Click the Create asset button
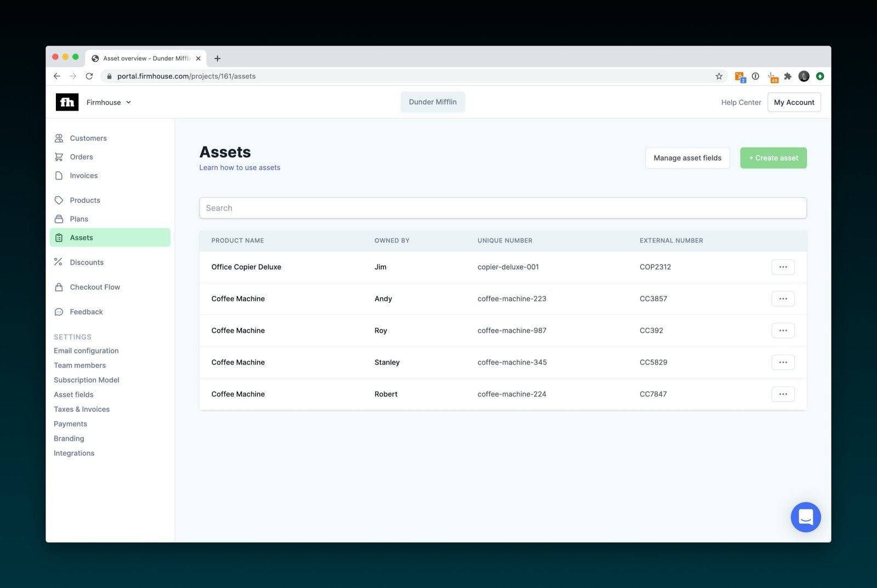The width and height of the screenshot is (877, 588). [773, 158]
